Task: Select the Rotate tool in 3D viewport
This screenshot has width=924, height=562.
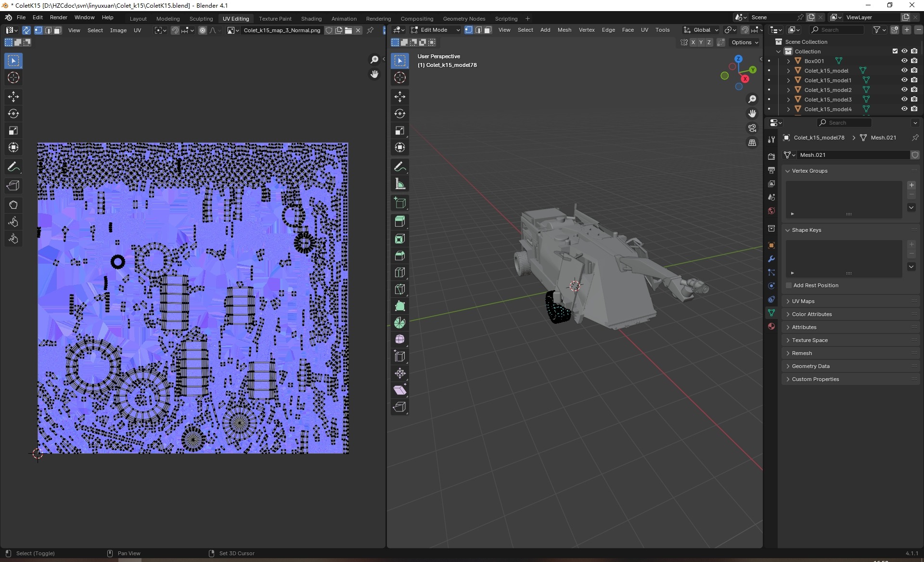Action: (399, 114)
